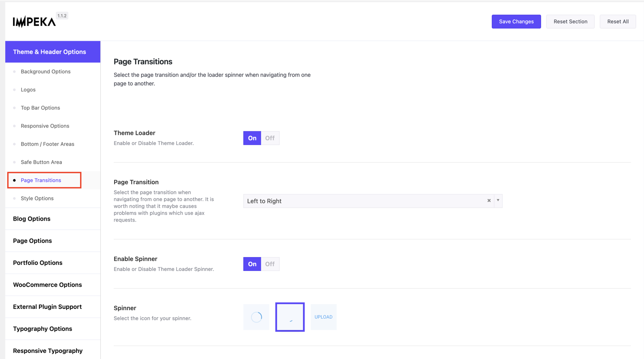The width and height of the screenshot is (644, 359).
Task: Expand the Blog Options section
Action: 32,219
